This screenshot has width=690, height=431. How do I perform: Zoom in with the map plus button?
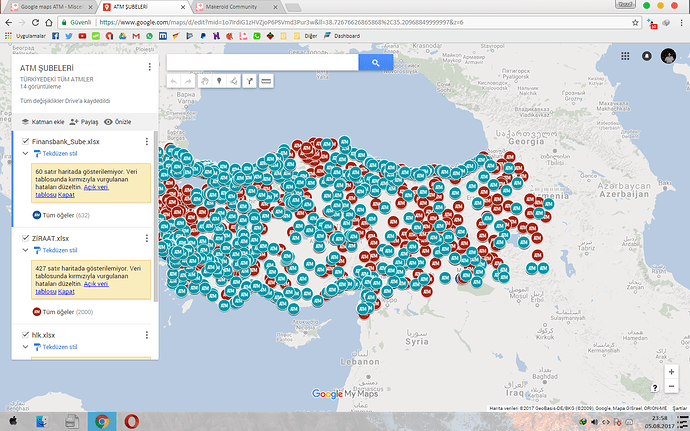coord(671,372)
